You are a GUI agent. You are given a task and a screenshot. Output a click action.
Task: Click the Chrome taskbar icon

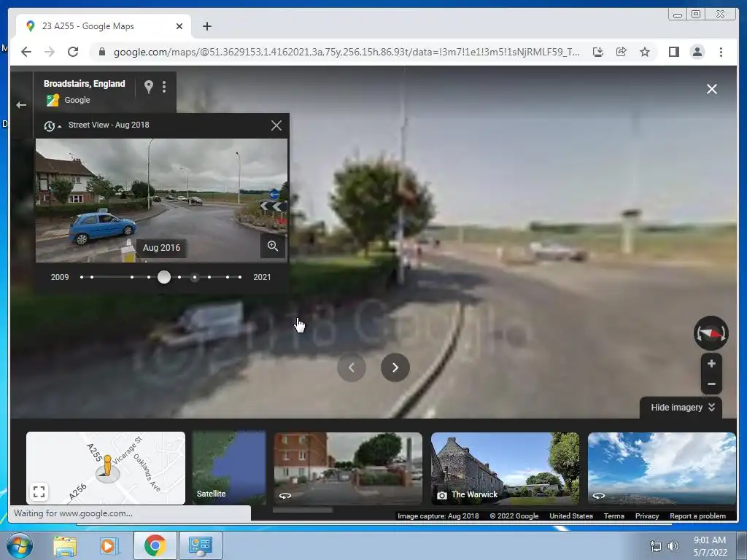(155, 545)
